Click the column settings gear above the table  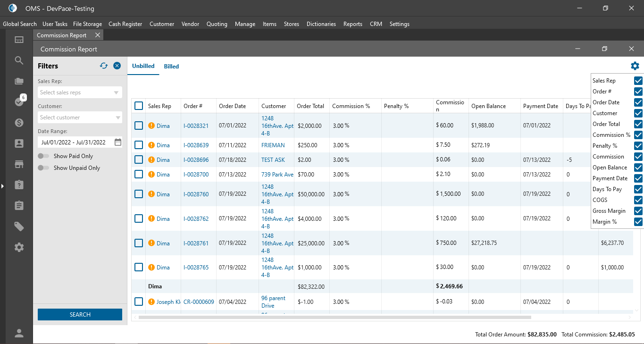[635, 66]
